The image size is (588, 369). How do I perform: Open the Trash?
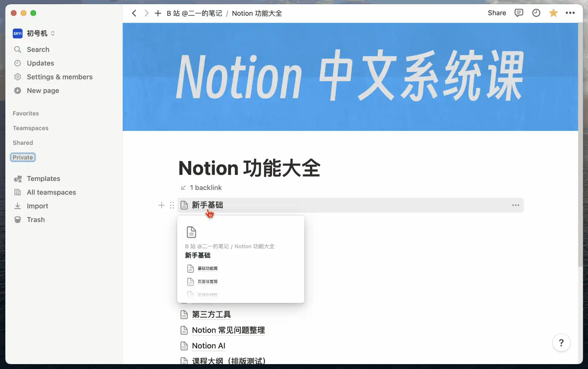[x=36, y=219]
